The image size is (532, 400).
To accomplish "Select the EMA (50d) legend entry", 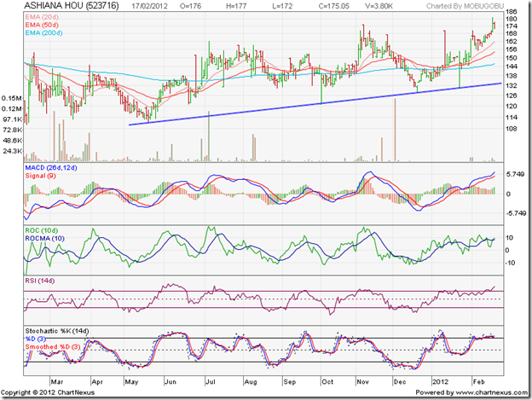I will point(45,26).
